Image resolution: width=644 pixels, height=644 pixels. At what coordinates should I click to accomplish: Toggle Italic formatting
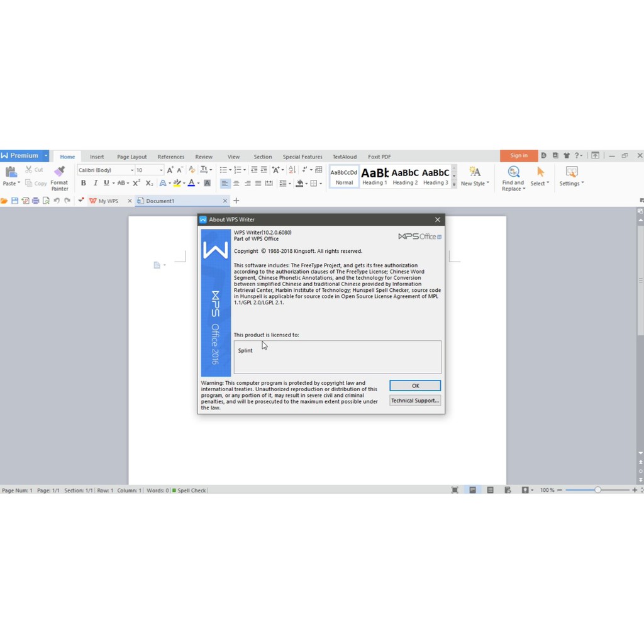(x=95, y=183)
